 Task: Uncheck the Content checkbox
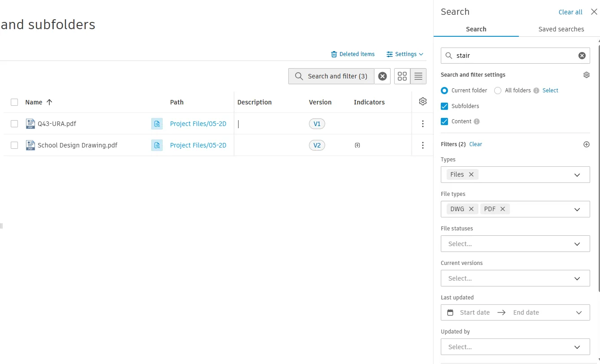(x=444, y=121)
